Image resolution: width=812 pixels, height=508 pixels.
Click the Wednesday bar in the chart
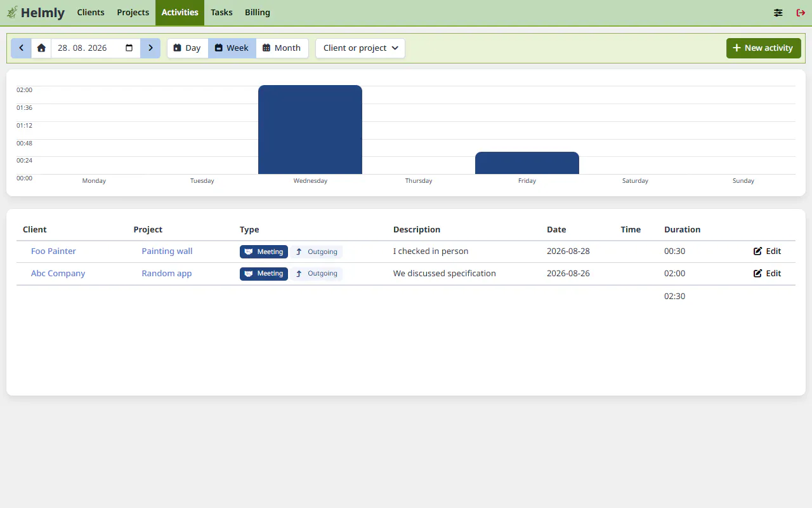310,130
